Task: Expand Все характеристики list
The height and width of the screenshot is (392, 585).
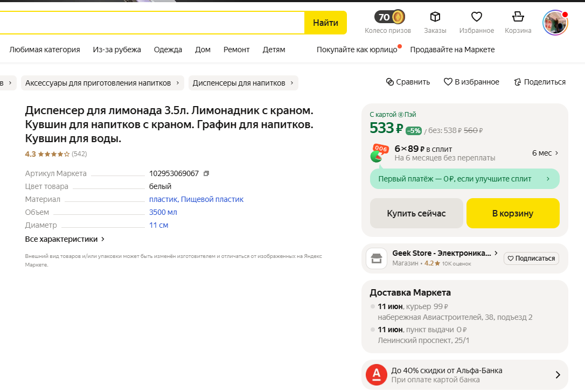Action: coord(65,239)
